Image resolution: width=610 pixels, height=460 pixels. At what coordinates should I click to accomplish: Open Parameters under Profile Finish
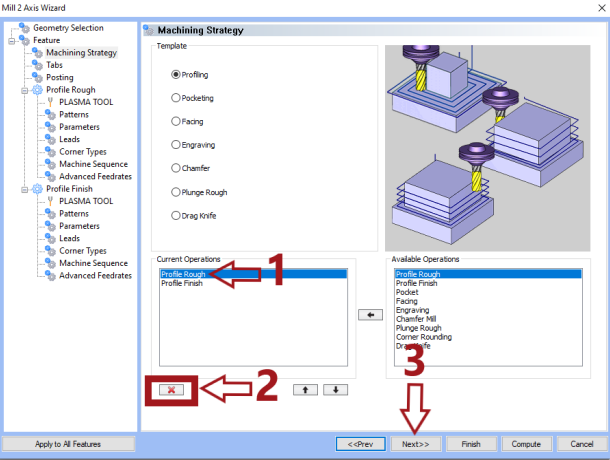(x=79, y=226)
